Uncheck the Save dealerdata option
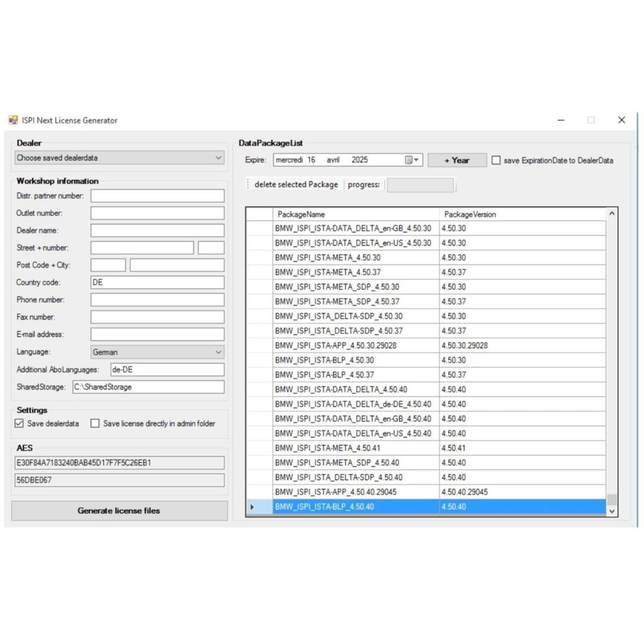Viewport: 644px width, 644px height. click(x=18, y=424)
